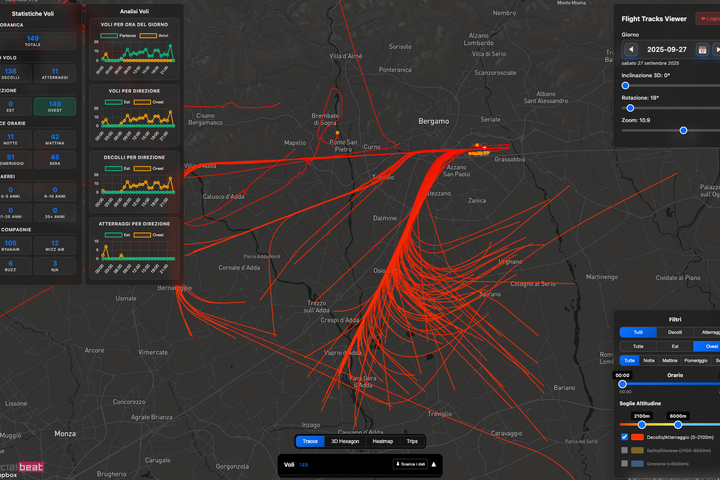This screenshot has height=480, width=720.
Task: Toggle Ovest legend in Decolli per direzione chart
Action: tap(149, 168)
